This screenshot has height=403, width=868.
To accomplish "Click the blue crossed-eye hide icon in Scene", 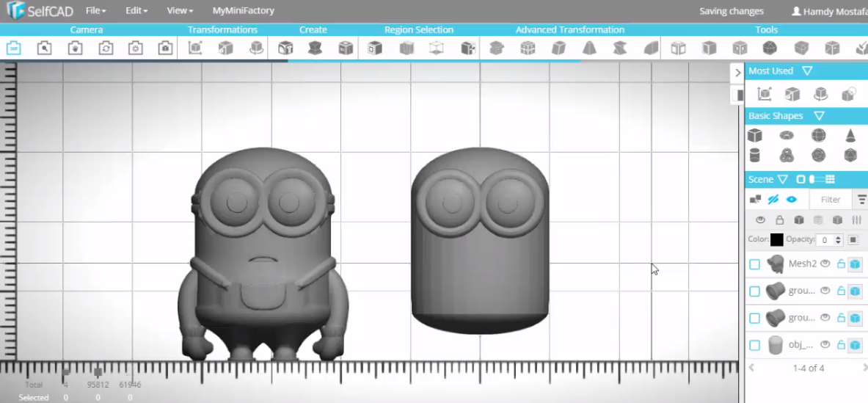I will (x=773, y=199).
